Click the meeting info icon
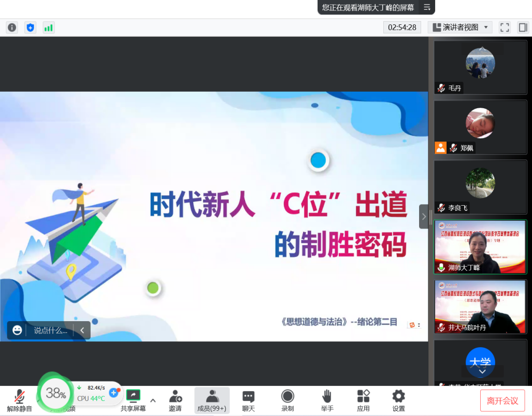The width and height of the screenshot is (532, 416). pyautogui.click(x=11, y=27)
